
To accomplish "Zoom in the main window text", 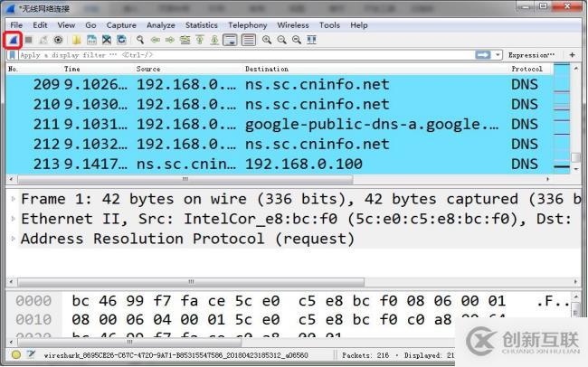I will click(x=267, y=40).
